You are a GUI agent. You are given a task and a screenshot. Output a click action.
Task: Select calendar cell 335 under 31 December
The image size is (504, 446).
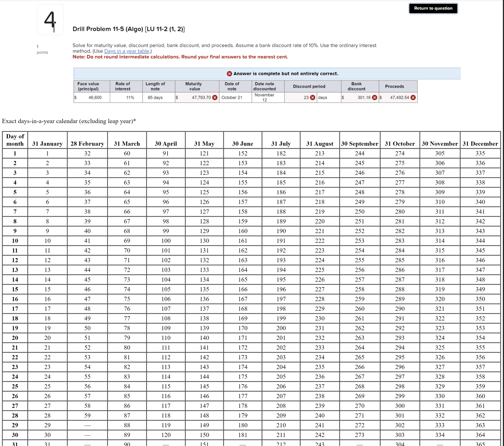click(481, 153)
